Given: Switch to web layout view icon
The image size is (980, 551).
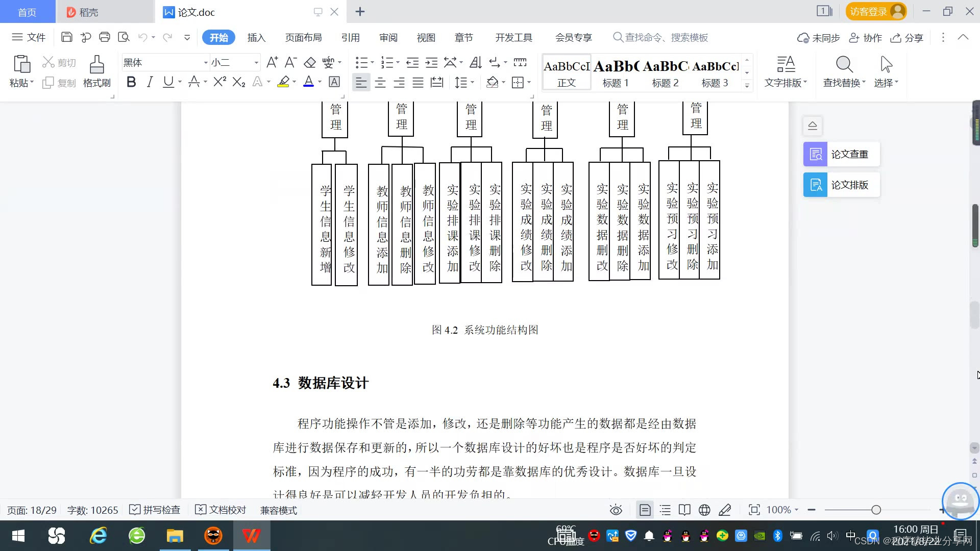Looking at the screenshot, I should pyautogui.click(x=704, y=510).
